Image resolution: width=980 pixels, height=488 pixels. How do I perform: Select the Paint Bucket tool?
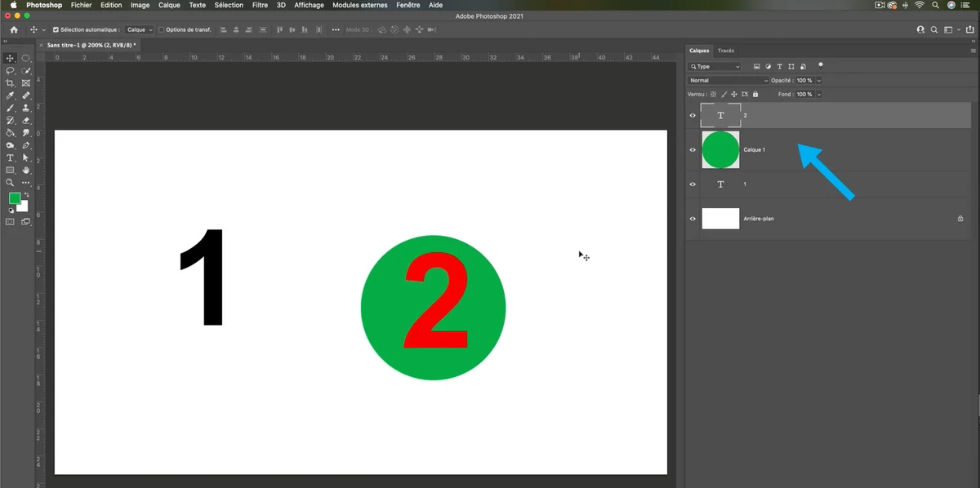11,132
